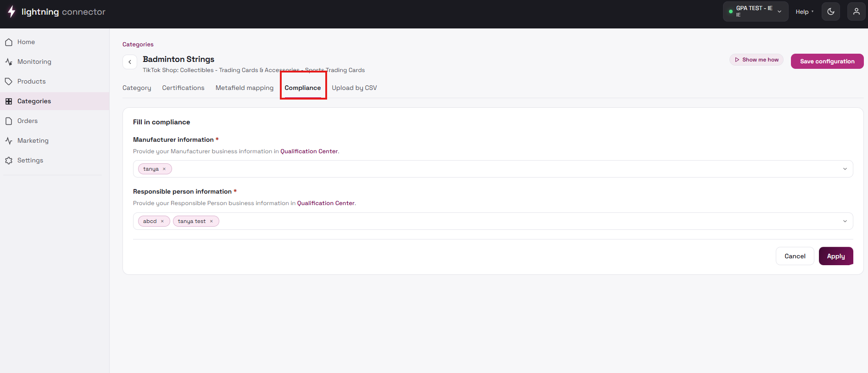
Task: Click the Home sidebar icon
Action: click(9, 42)
